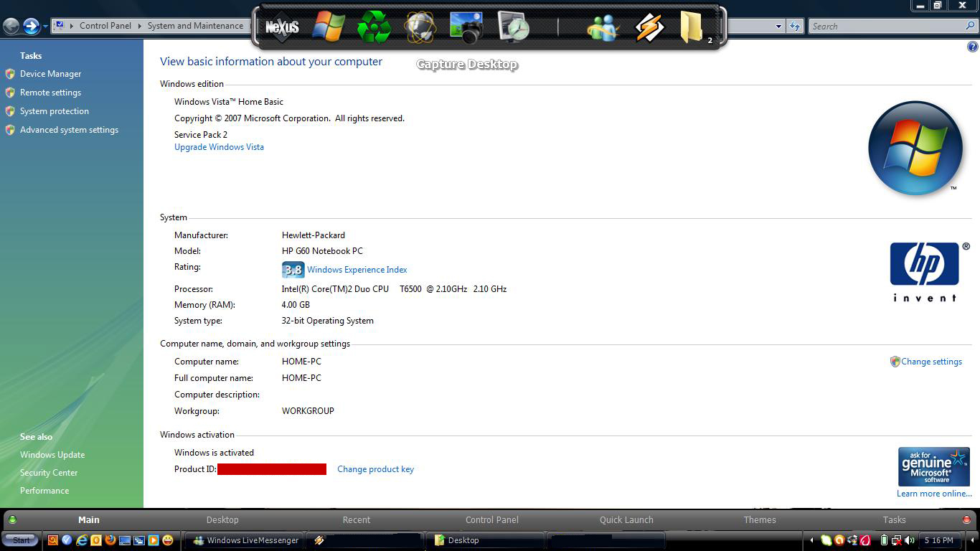Launch Internet Explorer from Quick Launch
The image size is (980, 551).
tap(82, 540)
